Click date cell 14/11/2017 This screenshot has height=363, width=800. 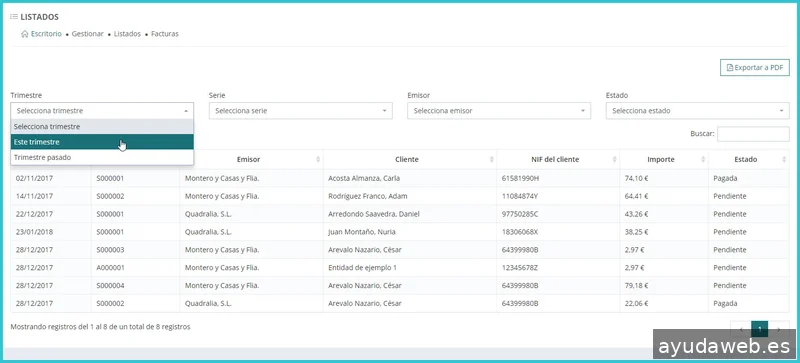35,196
